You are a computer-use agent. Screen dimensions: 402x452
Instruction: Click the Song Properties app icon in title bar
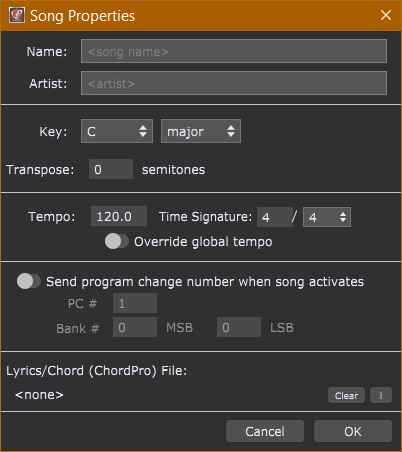click(x=17, y=15)
